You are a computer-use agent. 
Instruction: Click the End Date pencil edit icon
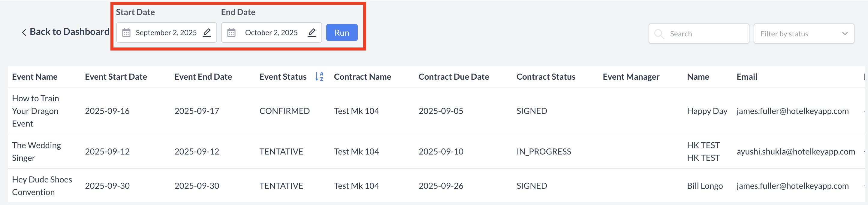tap(312, 32)
